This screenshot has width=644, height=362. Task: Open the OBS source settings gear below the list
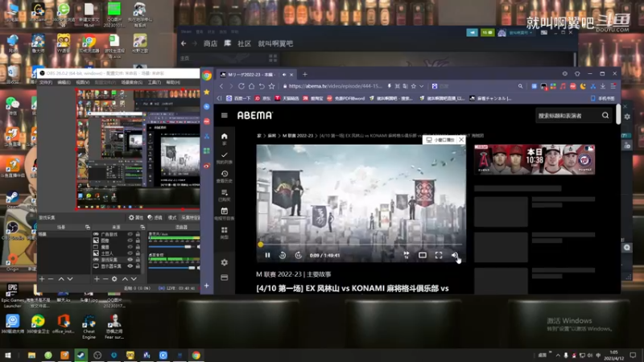tap(114, 279)
